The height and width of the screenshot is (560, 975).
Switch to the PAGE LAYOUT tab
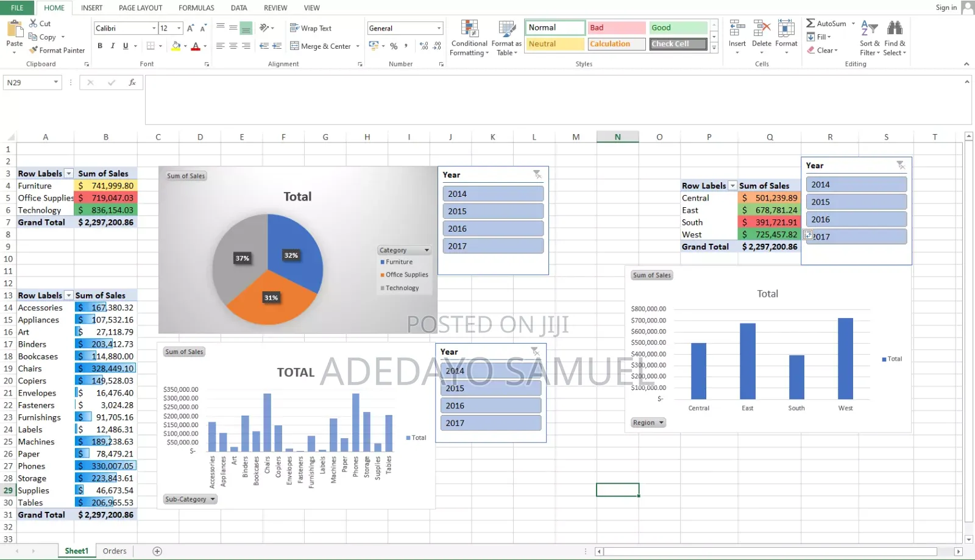[x=140, y=8]
